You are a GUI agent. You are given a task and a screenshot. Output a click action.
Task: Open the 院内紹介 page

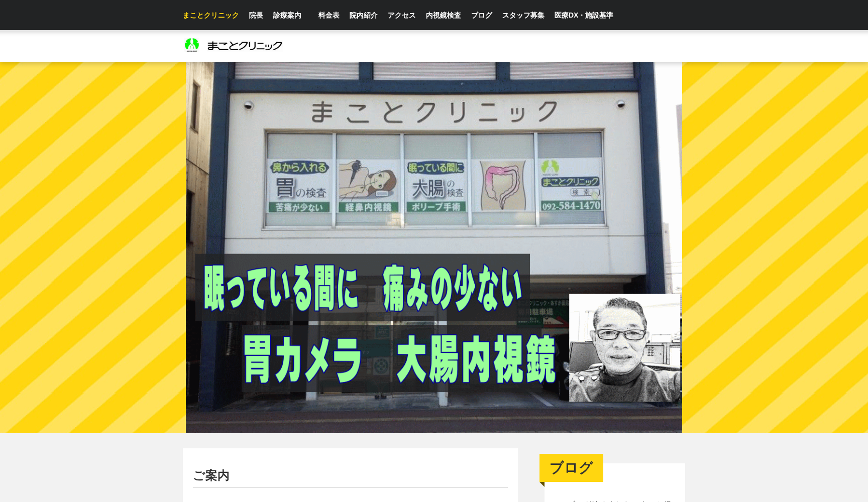[x=363, y=15]
